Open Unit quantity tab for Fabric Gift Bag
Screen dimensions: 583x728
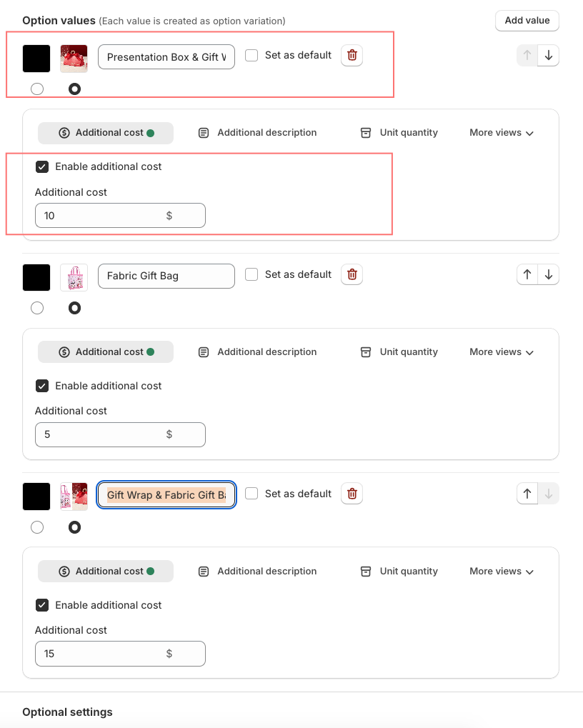[399, 352]
